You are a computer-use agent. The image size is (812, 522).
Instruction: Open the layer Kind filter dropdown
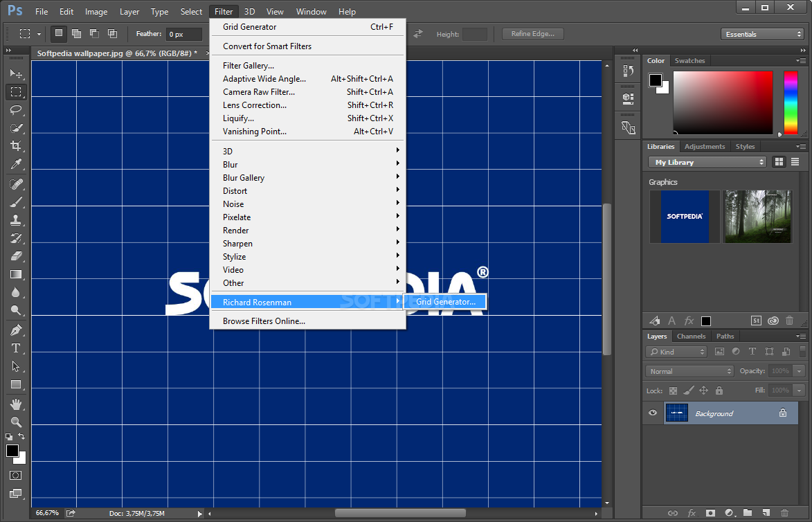pos(676,352)
